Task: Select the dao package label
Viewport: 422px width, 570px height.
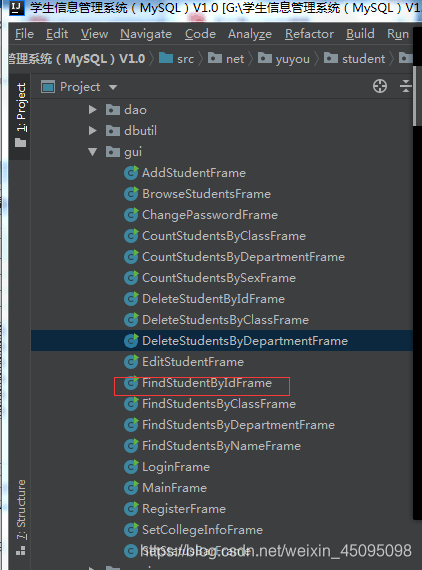Action: coord(136,110)
